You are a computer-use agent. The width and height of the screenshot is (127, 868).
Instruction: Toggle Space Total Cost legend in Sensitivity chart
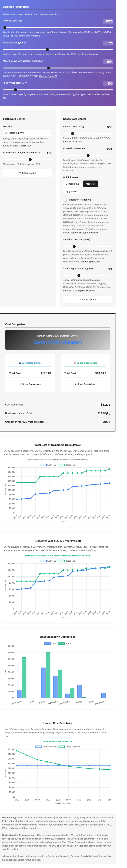(69, 747)
